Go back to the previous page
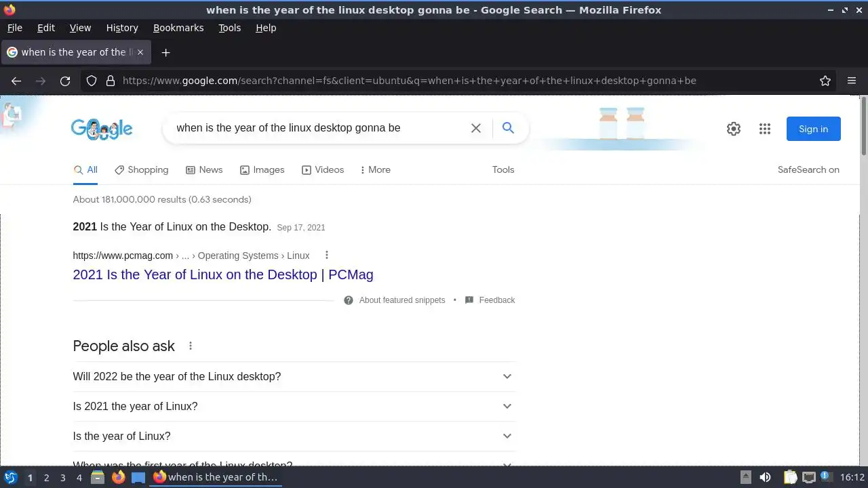This screenshot has width=868, height=488. tap(16, 81)
